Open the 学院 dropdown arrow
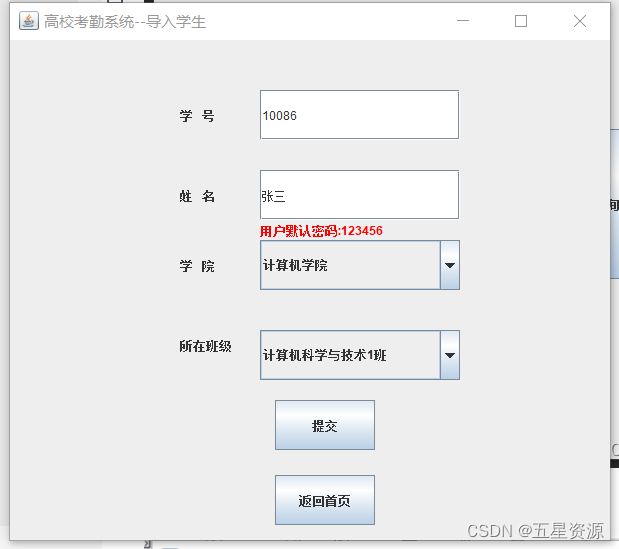The image size is (619, 549). tap(450, 265)
